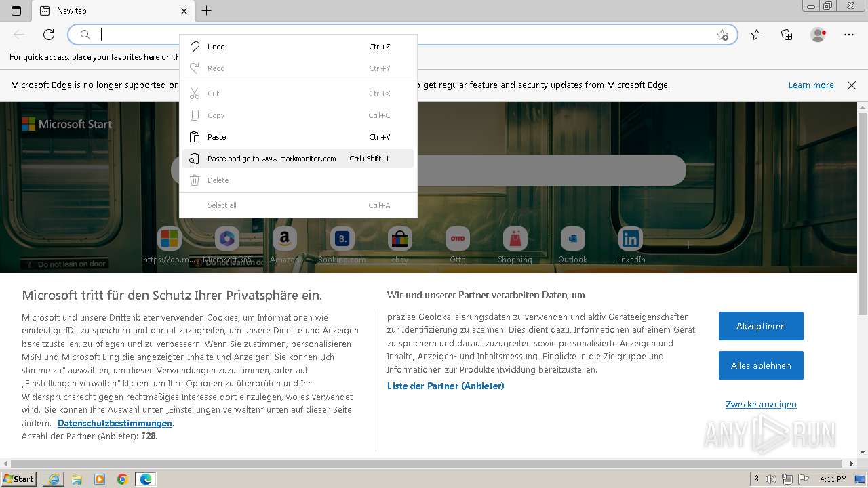Click the Microsoft Start logo
Image resolution: width=868 pixels, height=488 pixels.
click(x=66, y=124)
